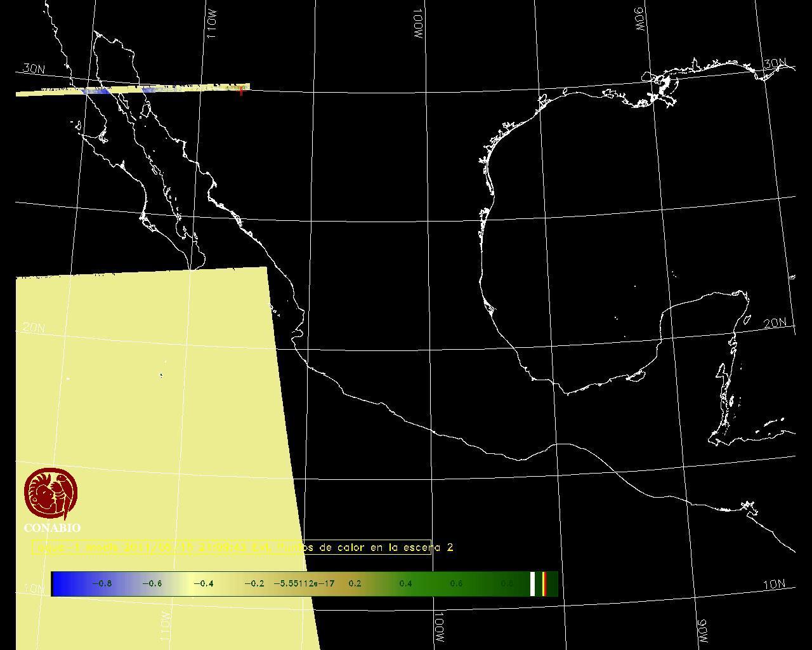This screenshot has height=650, width=812.
Task: Click the 90W longitude label at the bottom
Action: [x=702, y=630]
